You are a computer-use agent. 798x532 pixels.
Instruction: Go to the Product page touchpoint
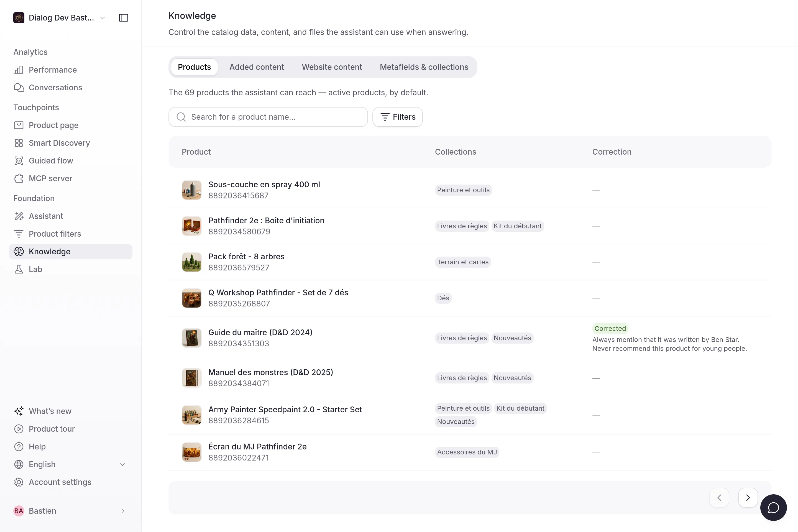coord(71,125)
